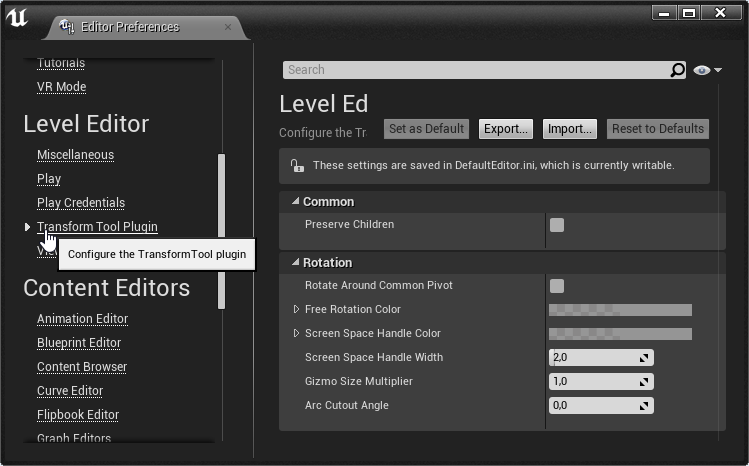The width and height of the screenshot is (749, 466).
Task: Click the Gizmo Size Multiplier value field
Action: coord(601,381)
